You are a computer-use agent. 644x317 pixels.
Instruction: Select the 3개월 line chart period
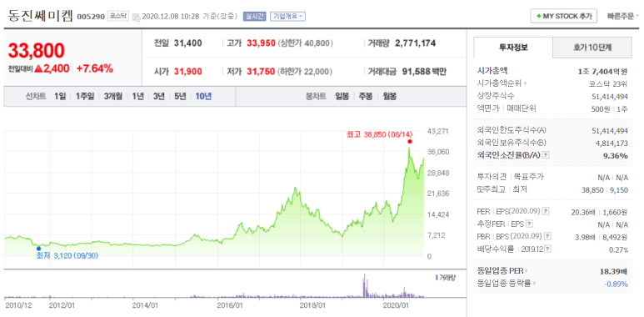coord(113,97)
